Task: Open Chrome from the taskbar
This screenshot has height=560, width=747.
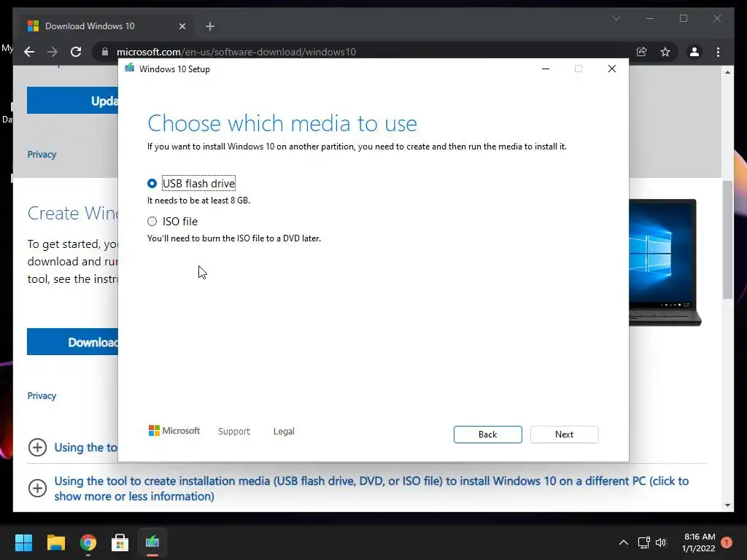Action: click(x=88, y=542)
